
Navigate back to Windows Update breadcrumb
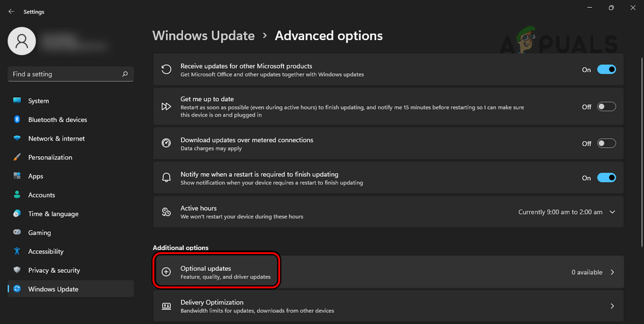[x=203, y=36]
